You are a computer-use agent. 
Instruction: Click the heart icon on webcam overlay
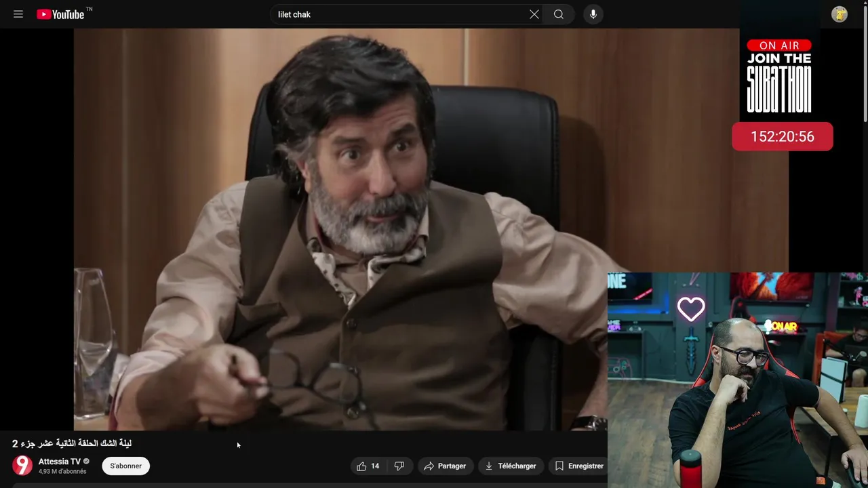(x=691, y=309)
